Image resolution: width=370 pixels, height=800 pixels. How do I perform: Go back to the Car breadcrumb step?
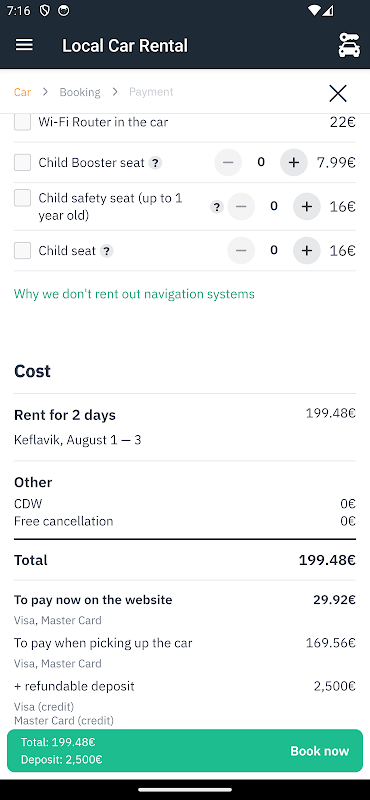coord(22,92)
